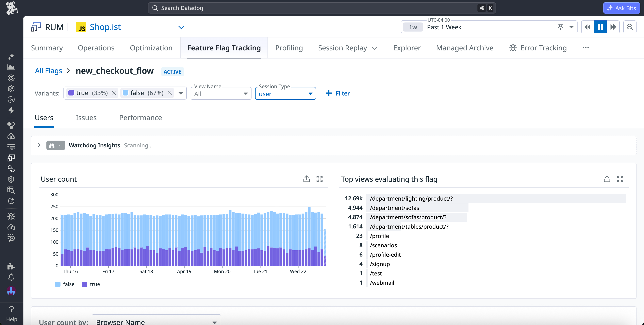Toggle false series in chart legend

tap(65, 284)
